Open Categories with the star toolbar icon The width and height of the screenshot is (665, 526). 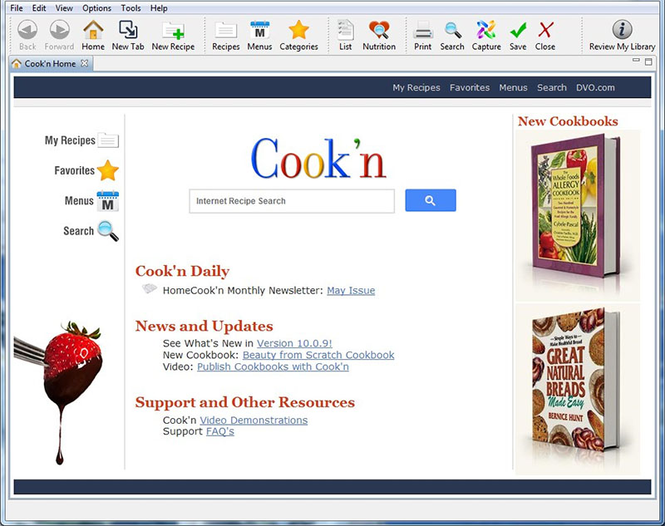click(x=299, y=31)
